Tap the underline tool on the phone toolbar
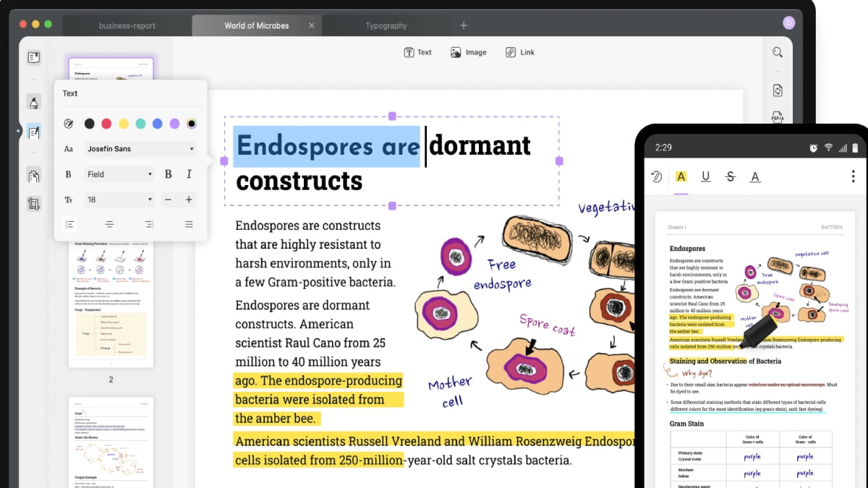This screenshot has height=488, width=868. (x=706, y=176)
